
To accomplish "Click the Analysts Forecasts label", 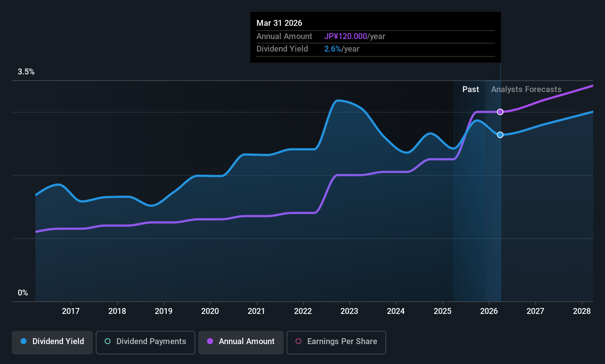I will pos(526,90).
